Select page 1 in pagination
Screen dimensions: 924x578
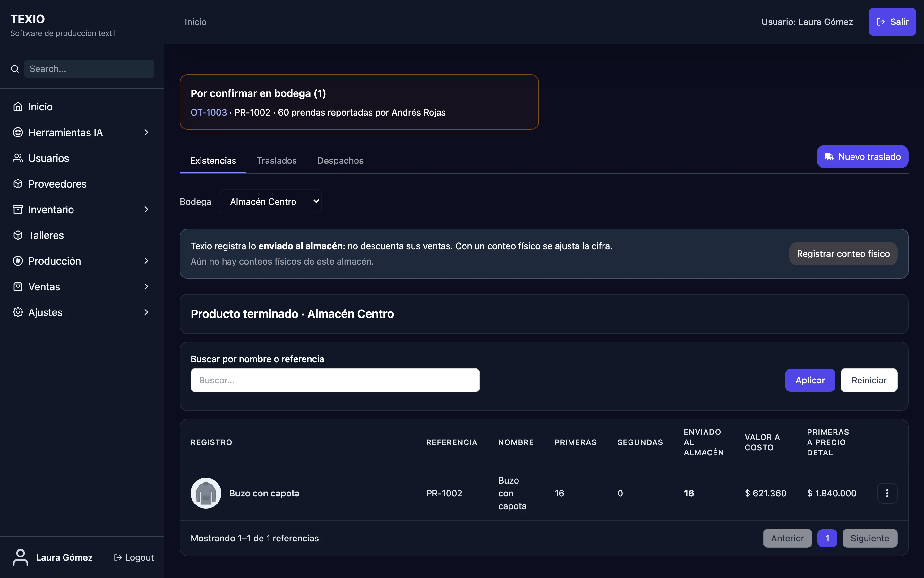827,538
